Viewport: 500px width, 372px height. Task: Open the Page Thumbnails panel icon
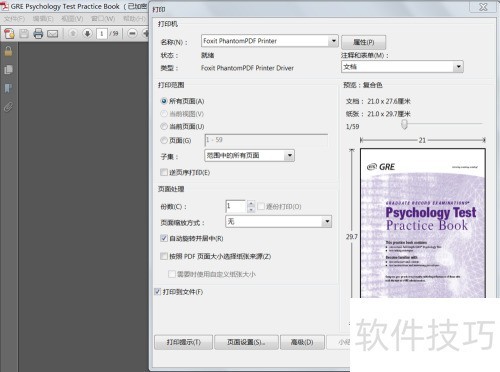tap(8, 70)
